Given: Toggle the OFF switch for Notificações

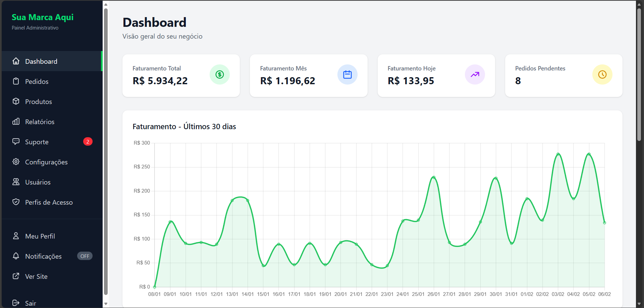Looking at the screenshot, I should click(x=85, y=256).
